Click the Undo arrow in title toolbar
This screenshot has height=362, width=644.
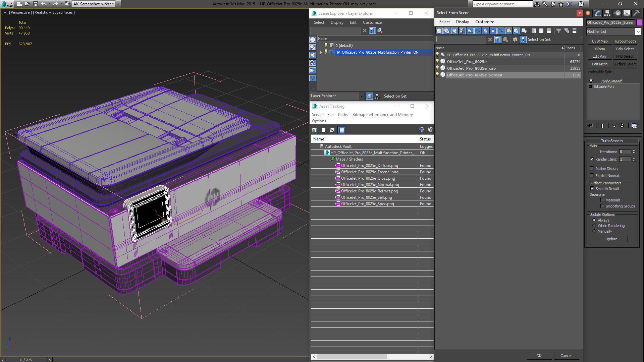44,4
